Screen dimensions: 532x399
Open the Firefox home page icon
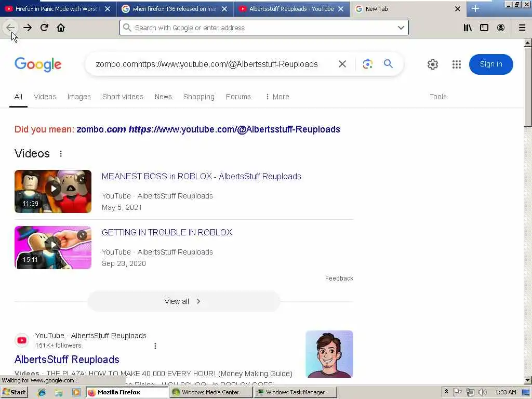61,28
